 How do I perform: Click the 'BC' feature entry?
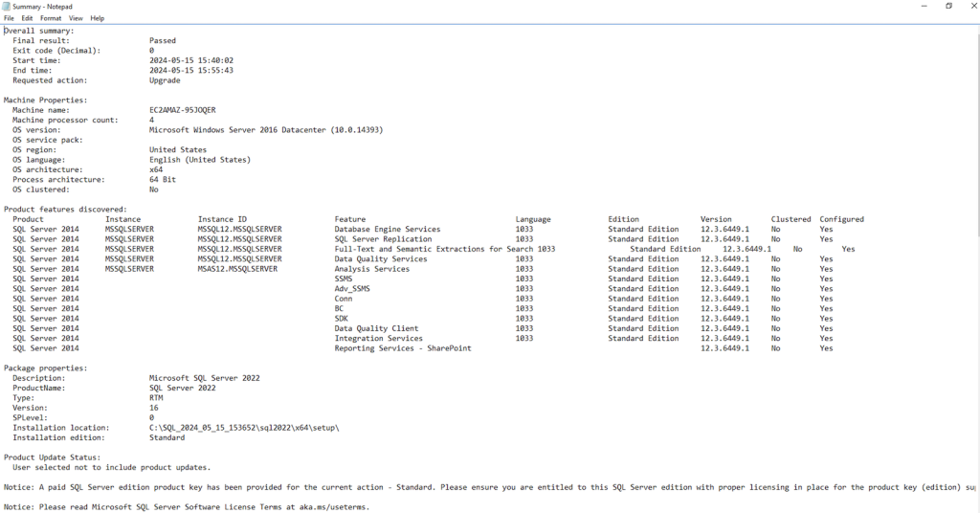pos(339,309)
